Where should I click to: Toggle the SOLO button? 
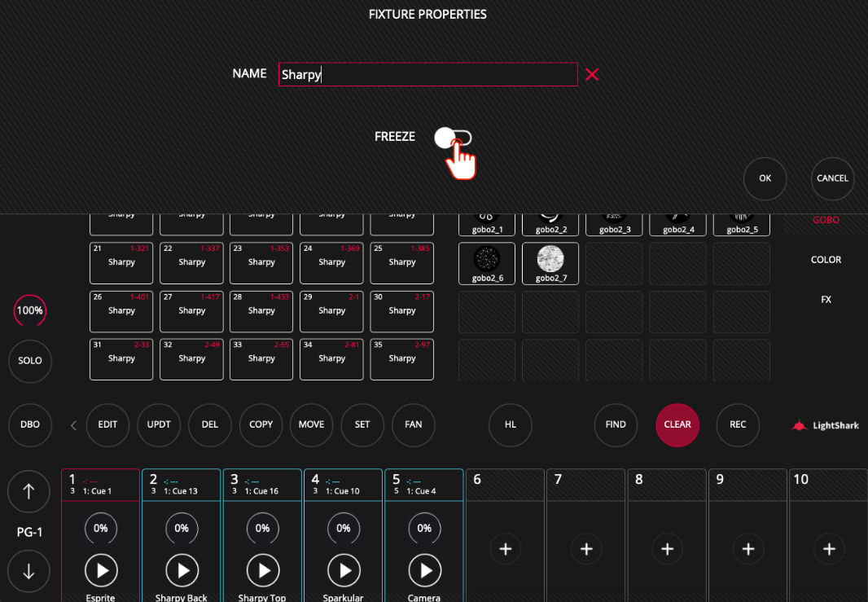[30, 361]
